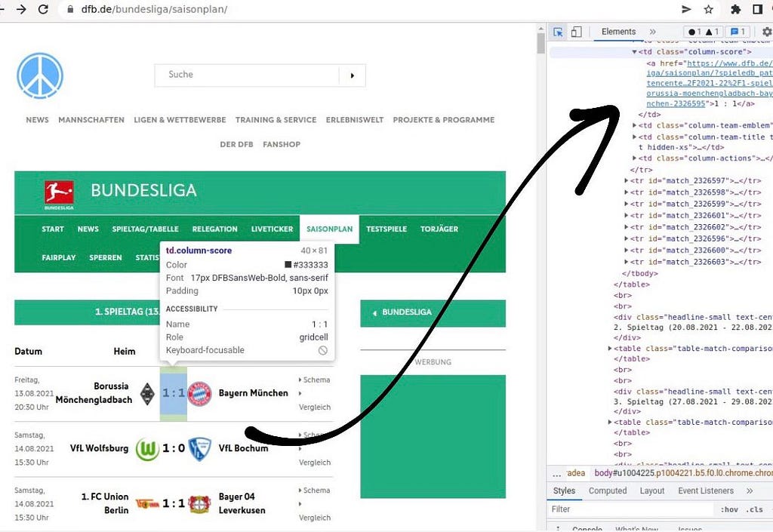Image resolution: width=773 pixels, height=532 pixels.
Task: Expand tr id="match_2326597" node
Action: [626, 181]
